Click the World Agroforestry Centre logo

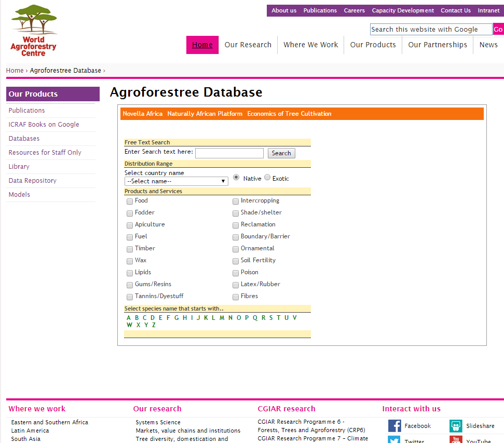pos(34,31)
